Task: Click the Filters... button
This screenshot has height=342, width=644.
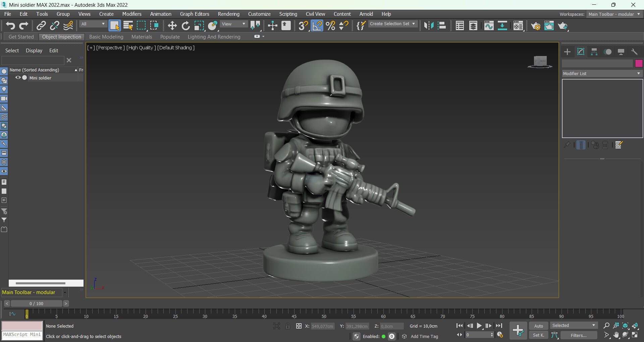Action: pyautogui.click(x=579, y=335)
